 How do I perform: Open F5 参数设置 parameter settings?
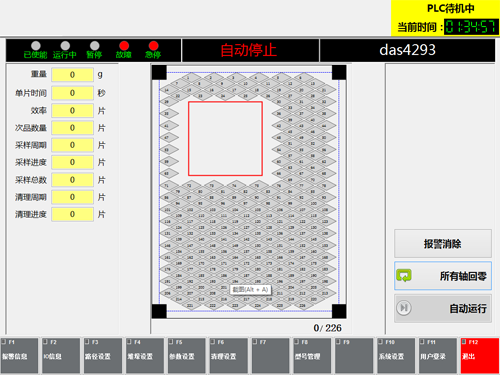[x=187, y=356]
